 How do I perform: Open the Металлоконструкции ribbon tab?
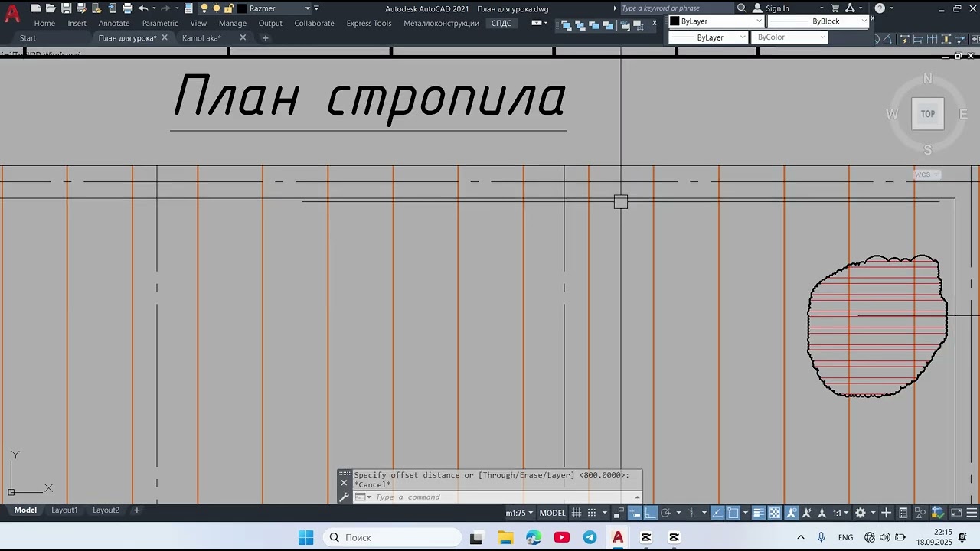(x=441, y=23)
